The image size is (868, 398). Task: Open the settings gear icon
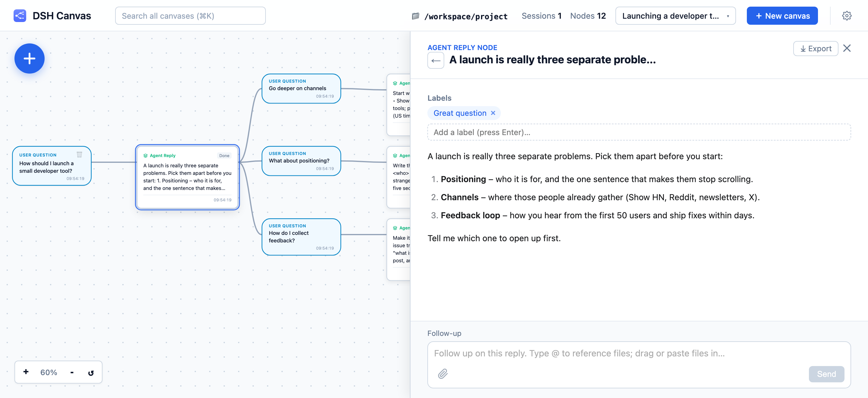[846, 16]
